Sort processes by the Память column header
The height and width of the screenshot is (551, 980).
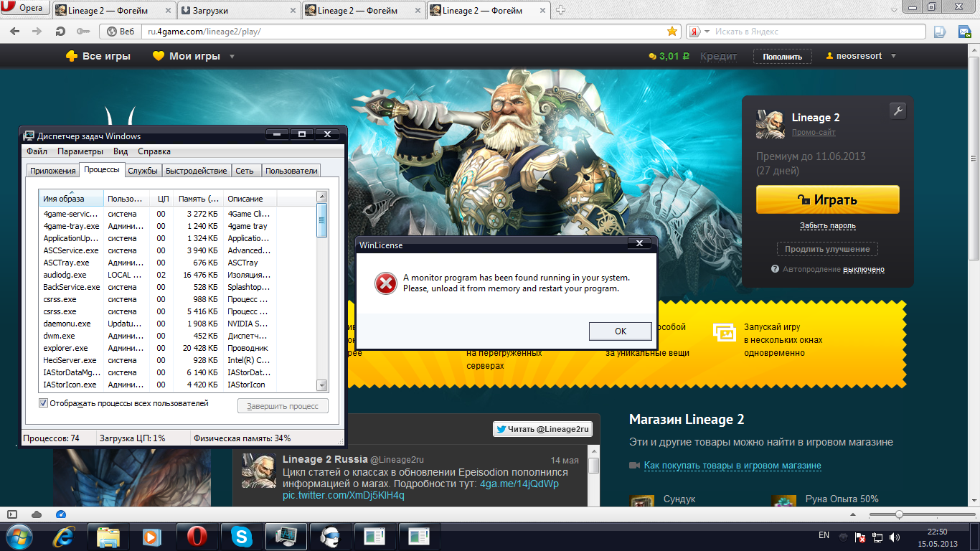pyautogui.click(x=198, y=199)
